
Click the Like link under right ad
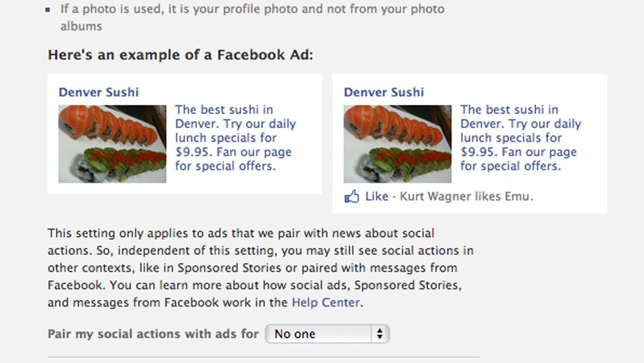(376, 196)
